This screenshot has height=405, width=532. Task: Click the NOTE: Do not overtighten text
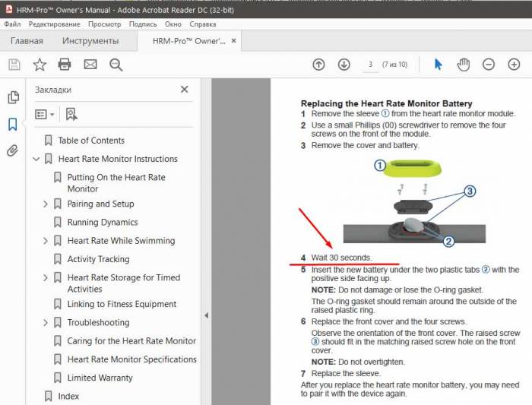(358, 362)
